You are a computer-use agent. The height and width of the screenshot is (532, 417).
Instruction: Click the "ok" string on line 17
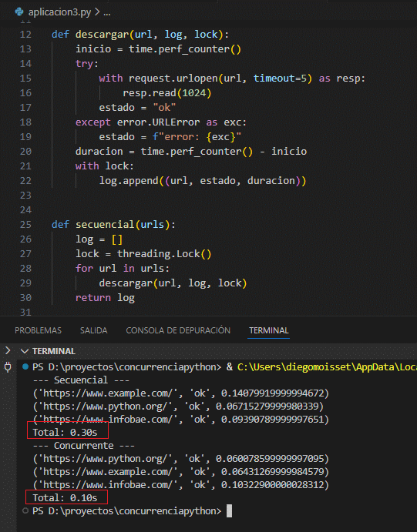(x=164, y=108)
